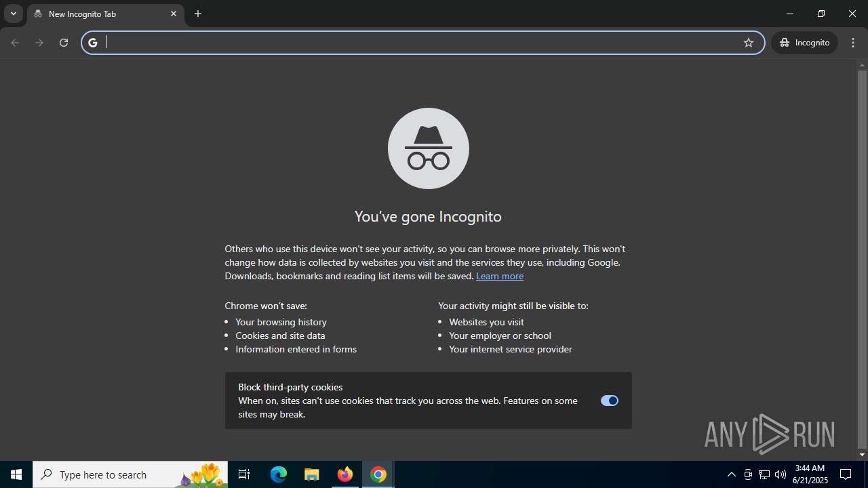Screen dimensions: 868x488
Task: Launch Microsoft Edge from taskbar
Action: pyautogui.click(x=279, y=474)
